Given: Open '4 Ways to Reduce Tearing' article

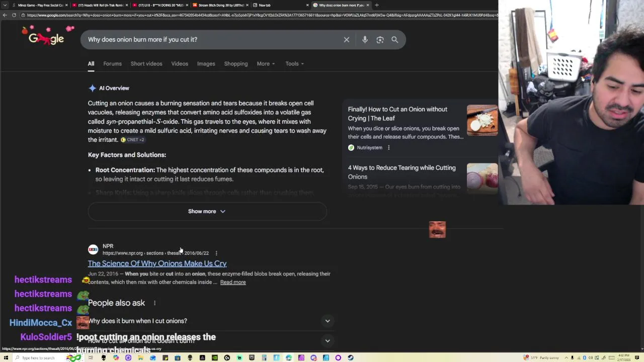Looking at the screenshot, I should (x=402, y=172).
